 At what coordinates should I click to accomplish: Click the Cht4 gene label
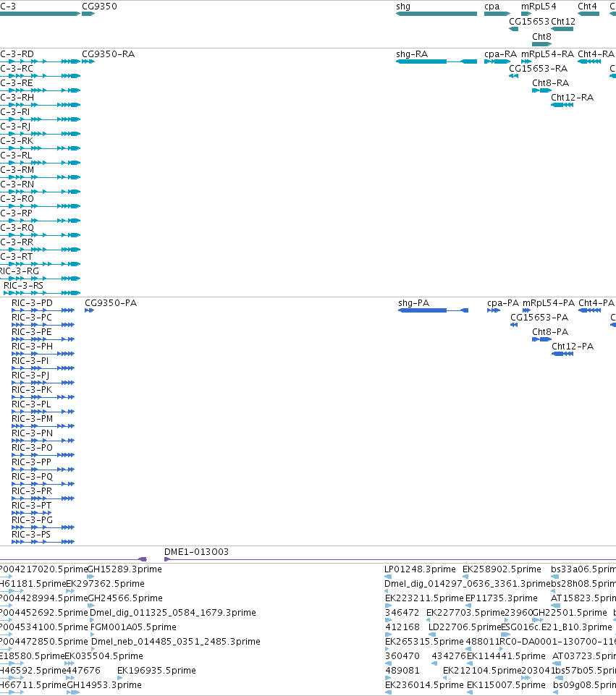click(x=587, y=7)
